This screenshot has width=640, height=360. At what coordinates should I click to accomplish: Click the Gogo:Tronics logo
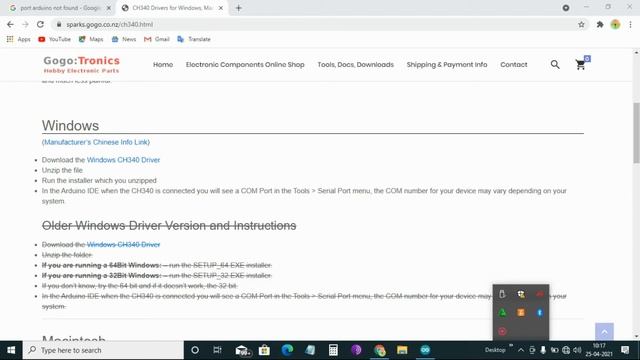point(82,64)
